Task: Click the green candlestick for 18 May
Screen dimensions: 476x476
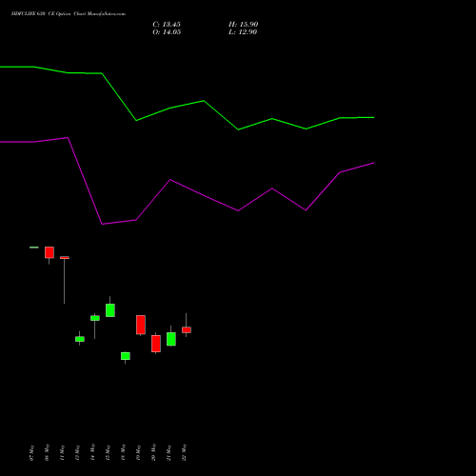Action: pyautogui.click(x=126, y=356)
